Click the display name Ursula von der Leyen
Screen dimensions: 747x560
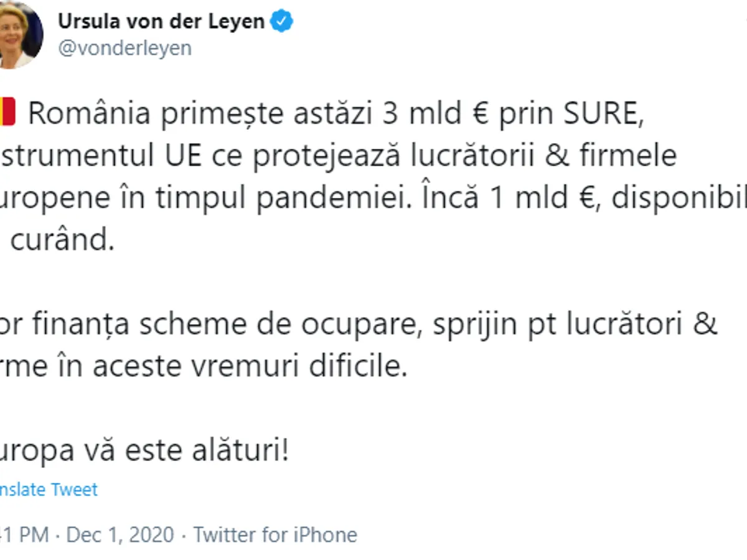pos(161,21)
